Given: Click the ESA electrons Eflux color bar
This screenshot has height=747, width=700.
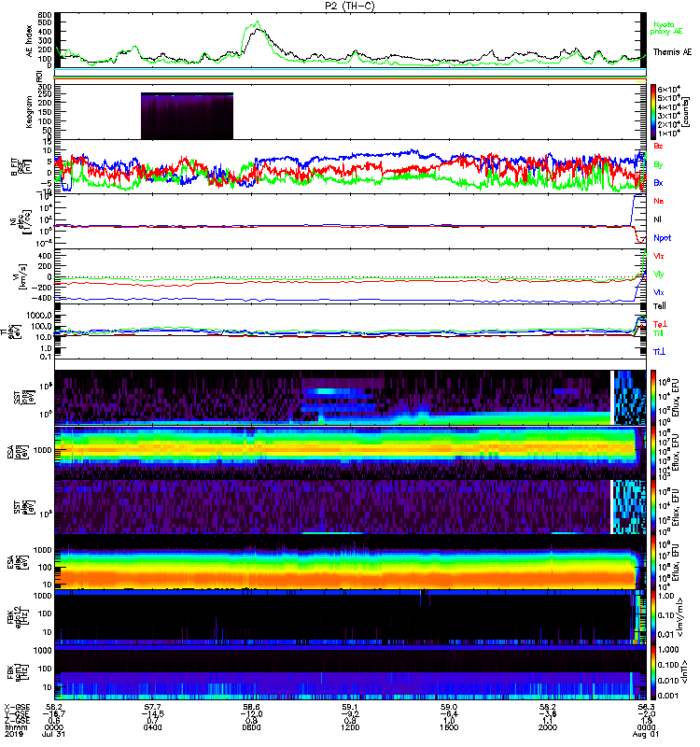Looking at the screenshot, I should coord(653,562).
